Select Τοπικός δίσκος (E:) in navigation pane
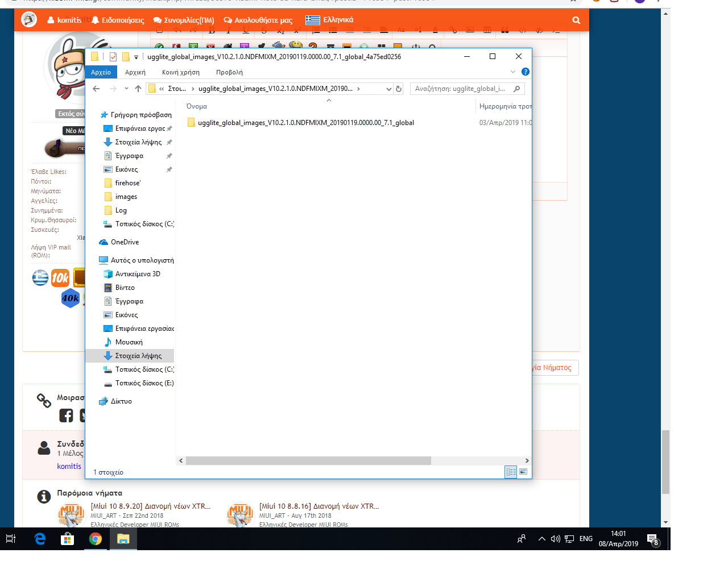The width and height of the screenshot is (728, 582). click(144, 383)
